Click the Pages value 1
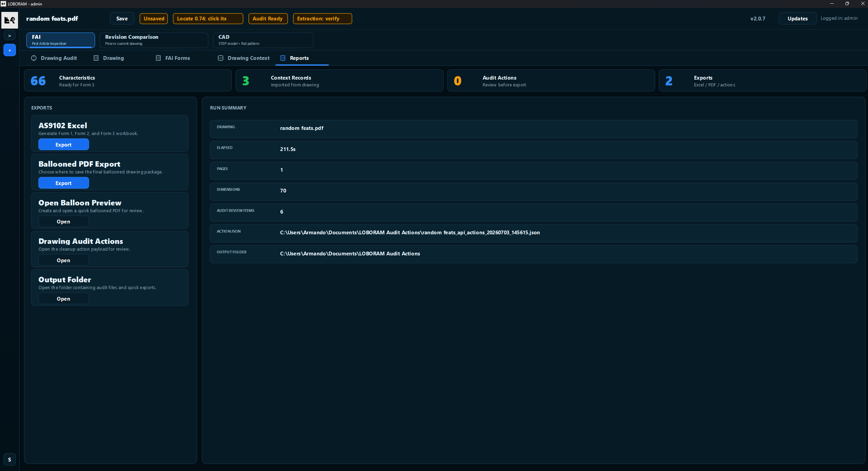The width and height of the screenshot is (868, 471). click(x=282, y=170)
